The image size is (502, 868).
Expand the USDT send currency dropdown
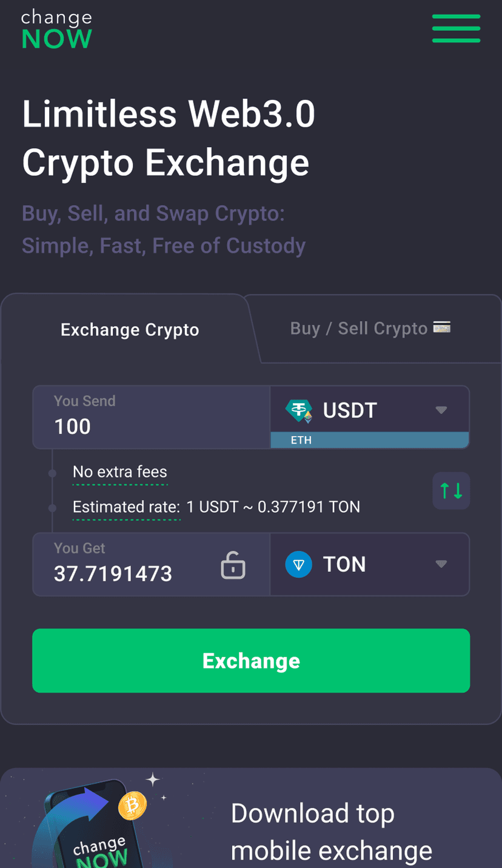(x=441, y=410)
